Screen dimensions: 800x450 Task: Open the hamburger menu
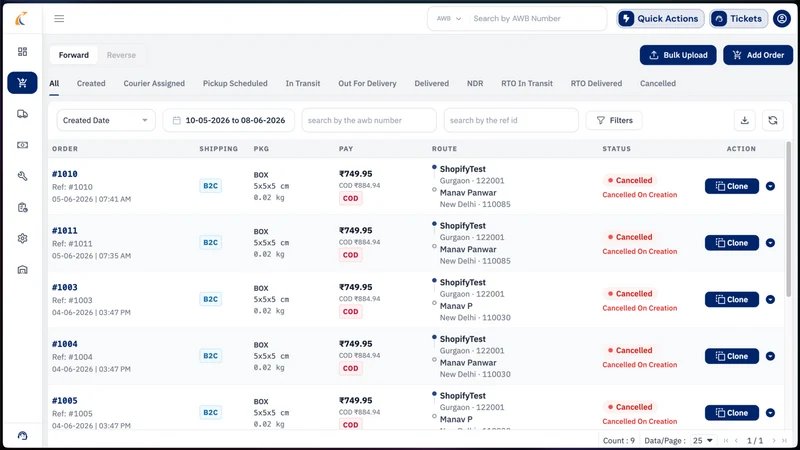pos(59,19)
